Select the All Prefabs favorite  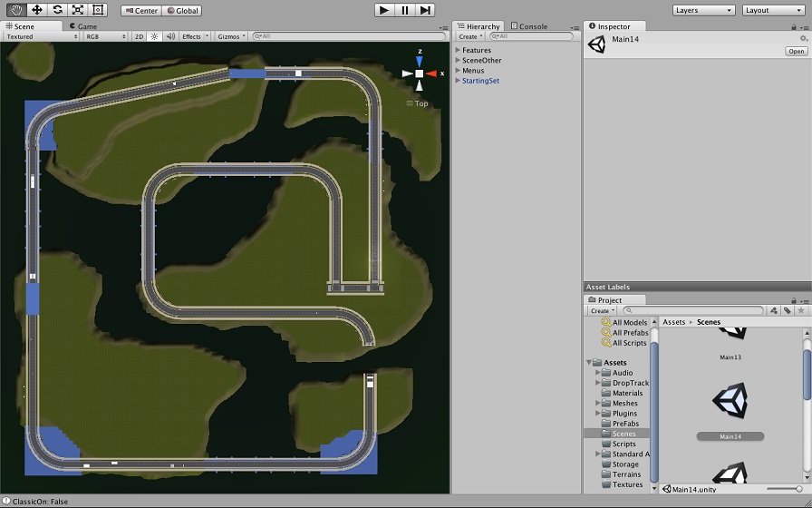coord(624,333)
